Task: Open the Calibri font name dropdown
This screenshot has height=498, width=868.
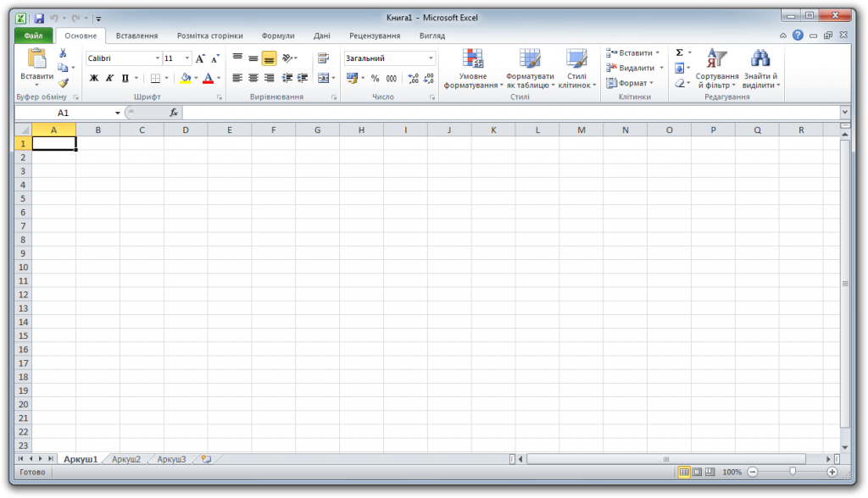Action: point(157,58)
